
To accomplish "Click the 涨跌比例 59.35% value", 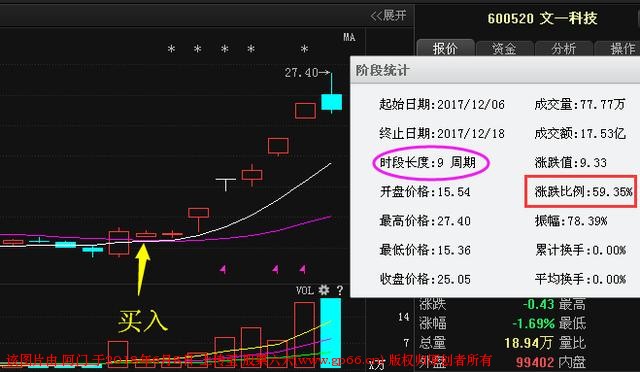I will (583, 192).
